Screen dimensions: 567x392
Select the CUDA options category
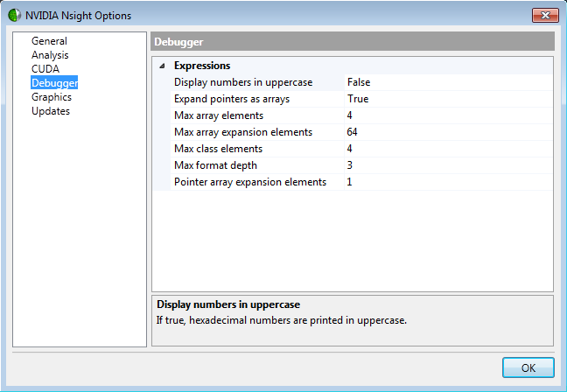[x=45, y=69]
